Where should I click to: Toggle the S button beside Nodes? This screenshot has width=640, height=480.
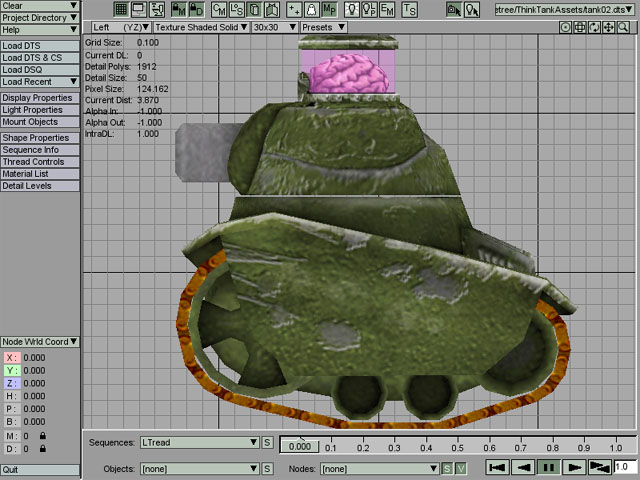tap(447, 469)
